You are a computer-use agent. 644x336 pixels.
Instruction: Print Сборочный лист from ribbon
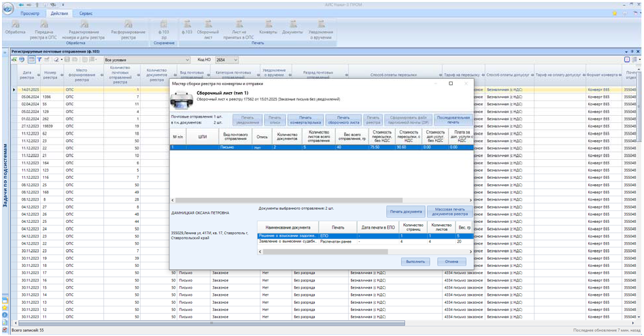(208, 26)
